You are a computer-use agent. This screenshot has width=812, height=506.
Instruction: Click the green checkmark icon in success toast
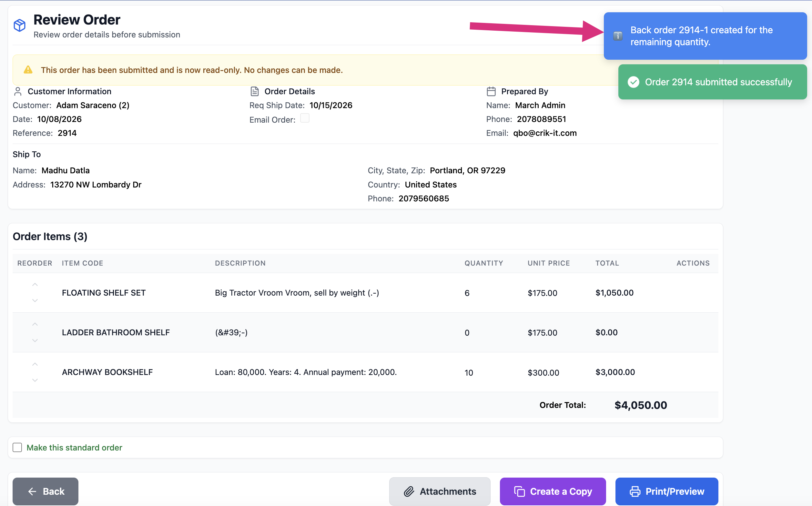(x=633, y=82)
